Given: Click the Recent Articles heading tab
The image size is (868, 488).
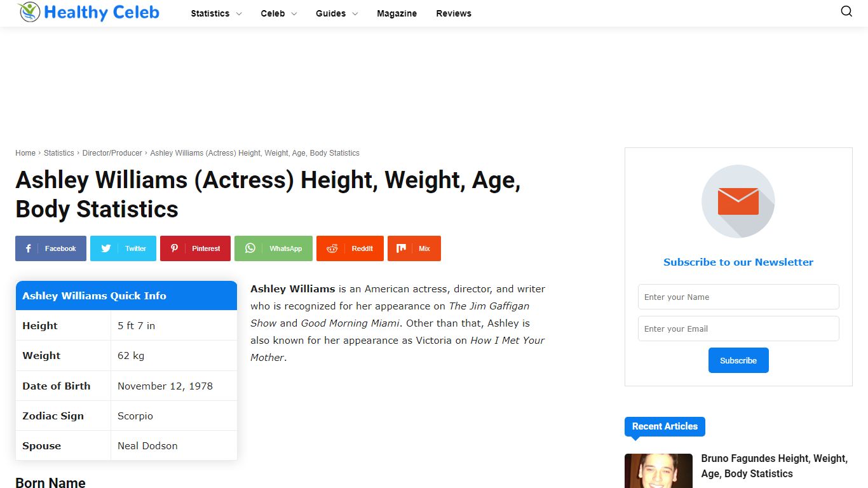Looking at the screenshot, I should pos(665,426).
